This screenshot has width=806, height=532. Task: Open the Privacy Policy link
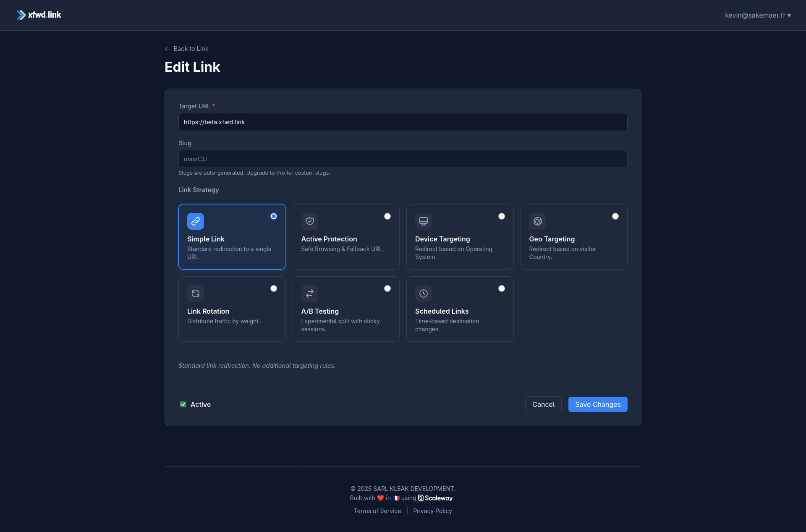(x=432, y=511)
